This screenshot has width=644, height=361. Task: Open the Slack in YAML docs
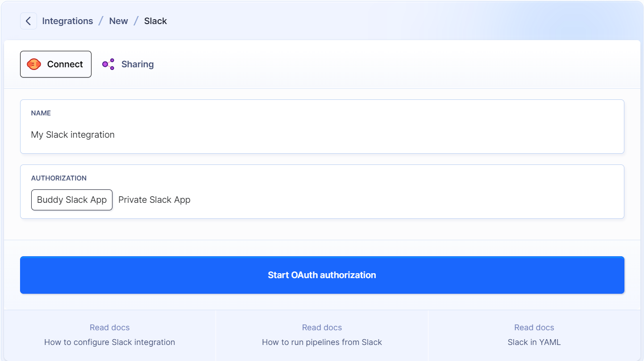pos(534,342)
